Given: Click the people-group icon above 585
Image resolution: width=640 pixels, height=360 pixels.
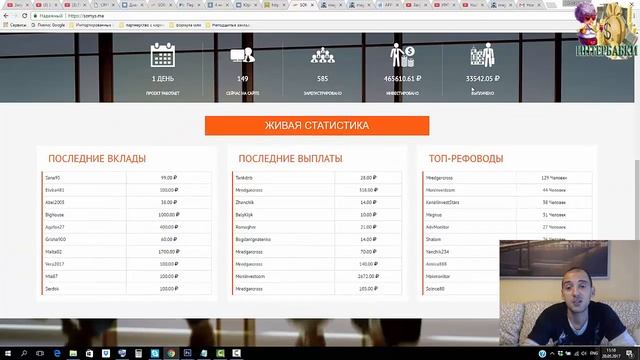Looking at the screenshot, I should pos(322,56).
